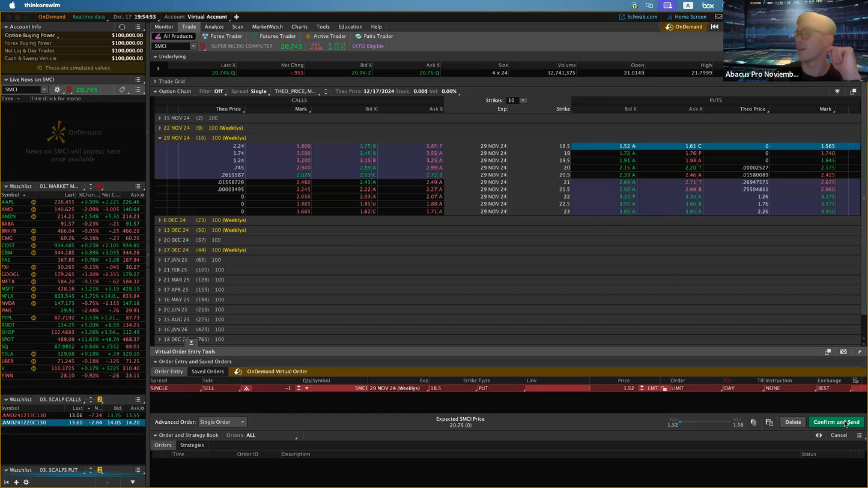Screen dimensions: 868x488
Task: Open the Live News gear settings
Action: [57, 90]
